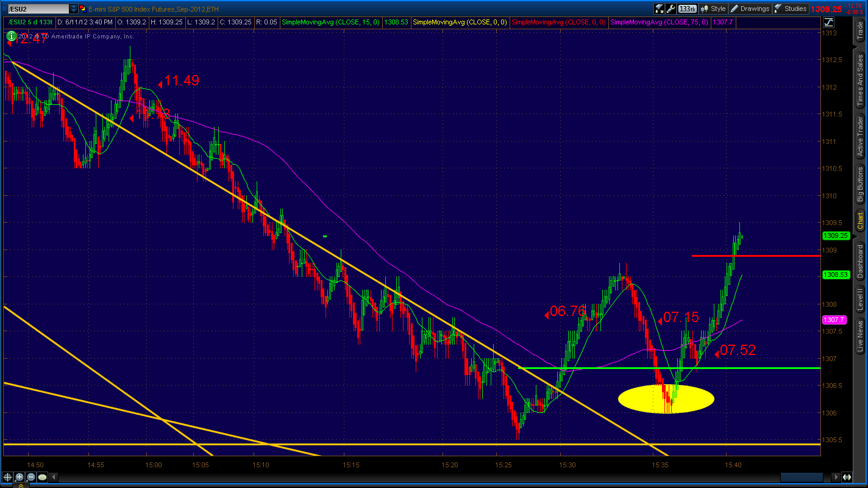
Task: Click the zoom in magnifier icon
Action: point(19,477)
